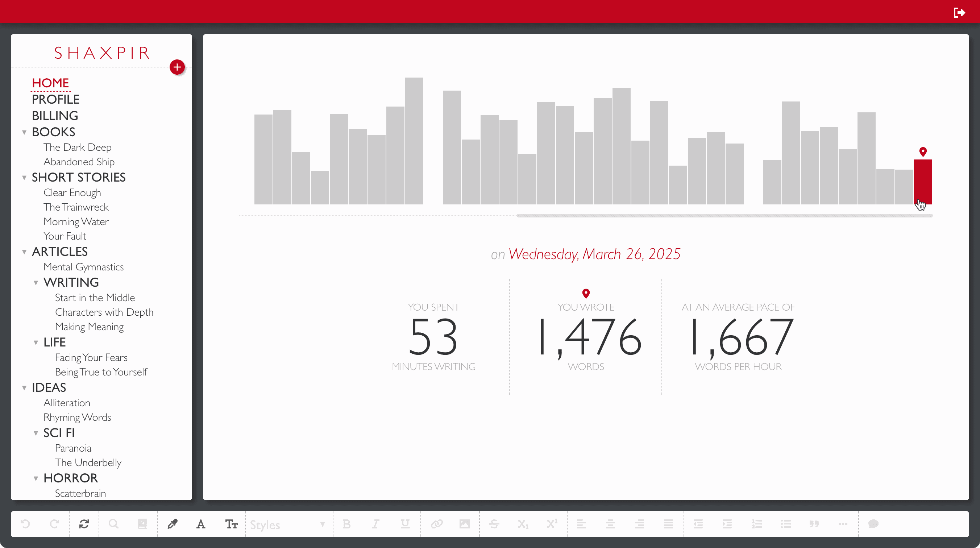The width and height of the screenshot is (980, 548).
Task: Click the sync/refresh icon
Action: click(84, 524)
